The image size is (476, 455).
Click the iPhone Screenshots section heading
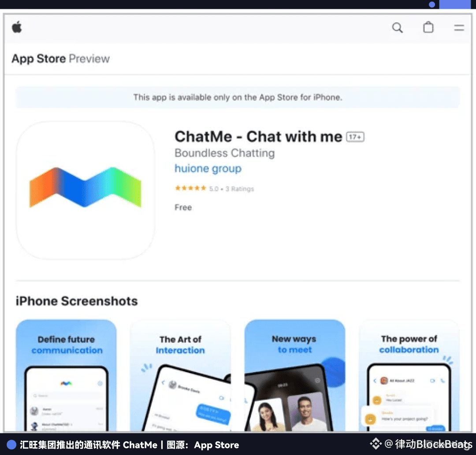coord(77,301)
